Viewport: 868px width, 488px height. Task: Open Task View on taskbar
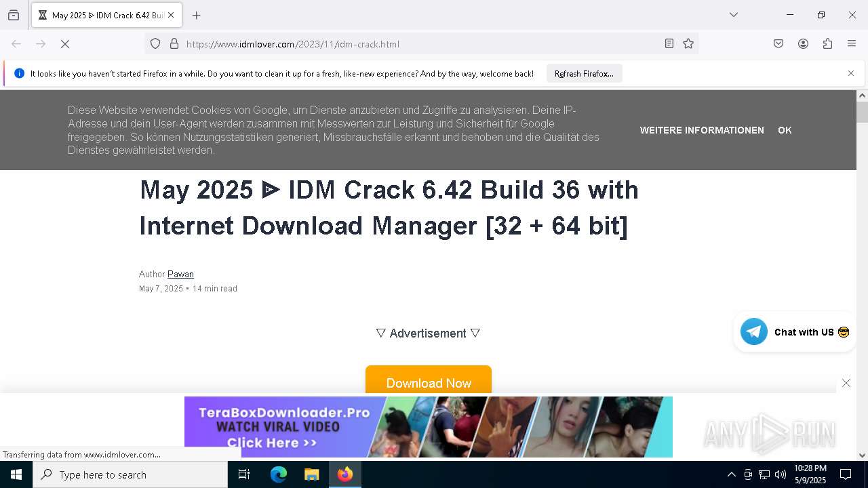click(244, 474)
